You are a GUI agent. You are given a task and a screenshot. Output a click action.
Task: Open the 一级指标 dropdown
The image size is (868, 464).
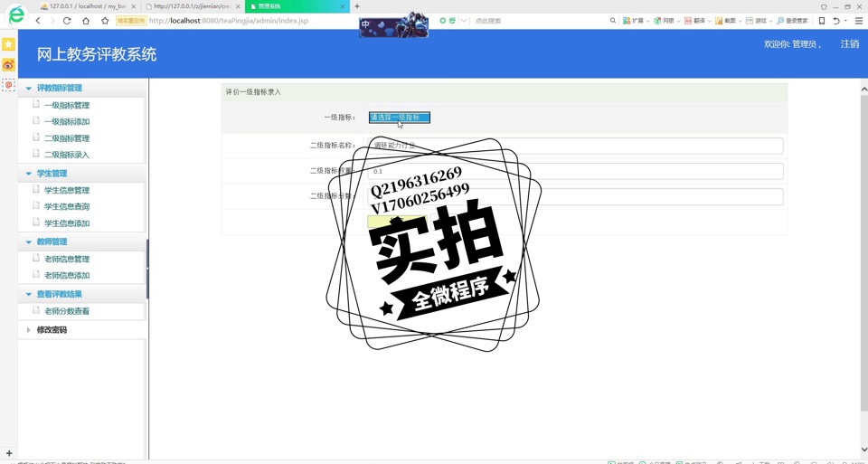point(399,118)
